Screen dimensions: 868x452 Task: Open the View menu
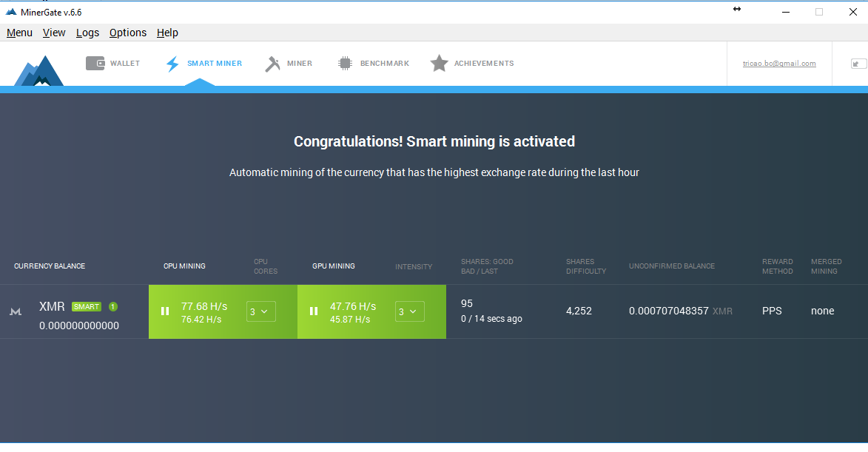coord(54,33)
